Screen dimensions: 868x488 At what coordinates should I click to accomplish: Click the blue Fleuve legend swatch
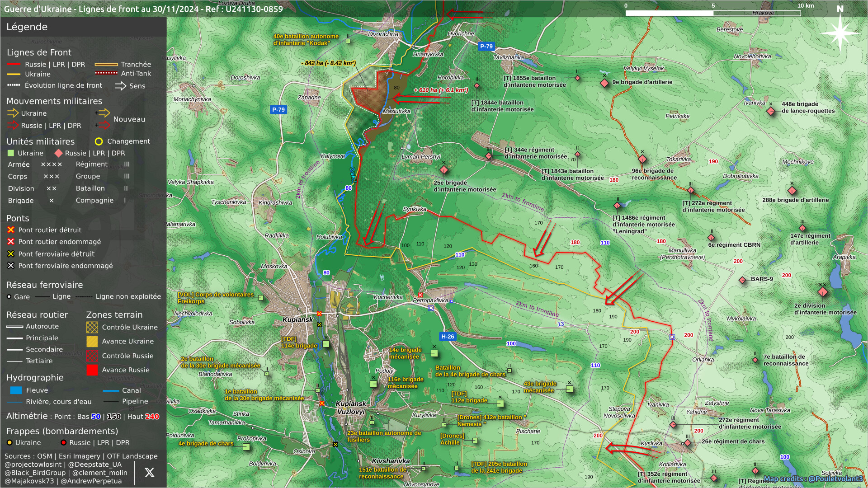pos(16,390)
